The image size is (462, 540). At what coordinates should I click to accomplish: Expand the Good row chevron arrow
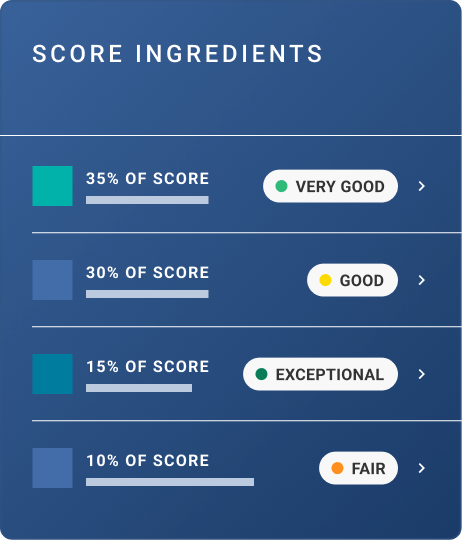tap(422, 280)
